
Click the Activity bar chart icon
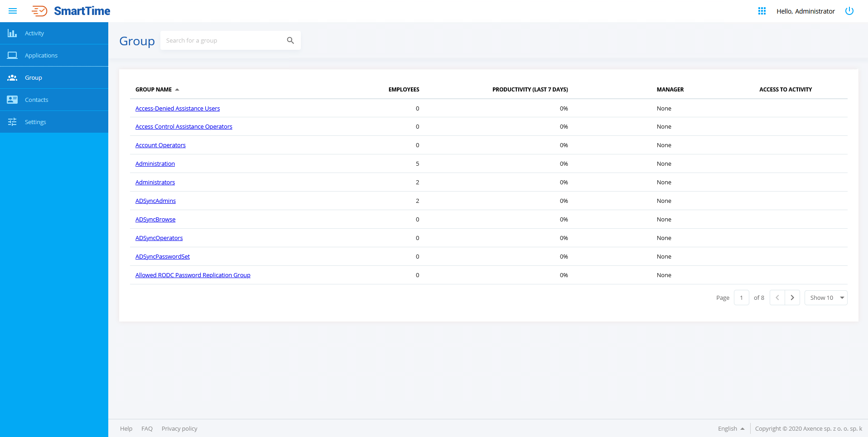point(12,33)
